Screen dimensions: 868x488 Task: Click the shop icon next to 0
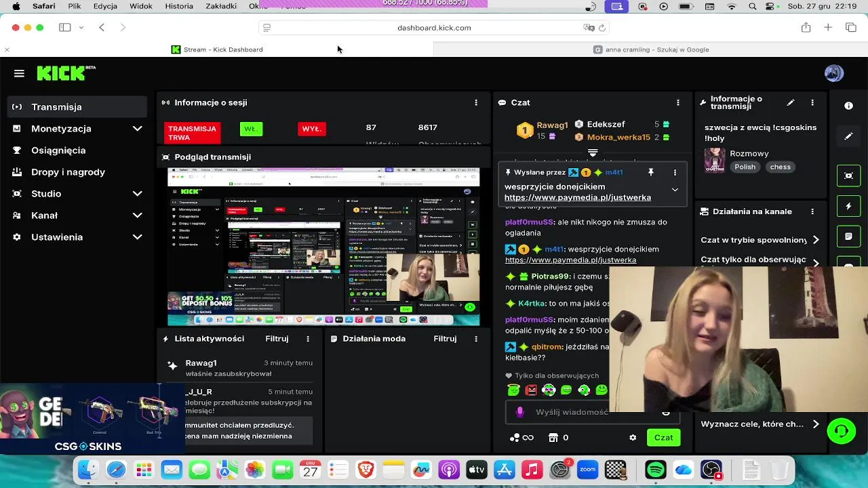(553, 438)
